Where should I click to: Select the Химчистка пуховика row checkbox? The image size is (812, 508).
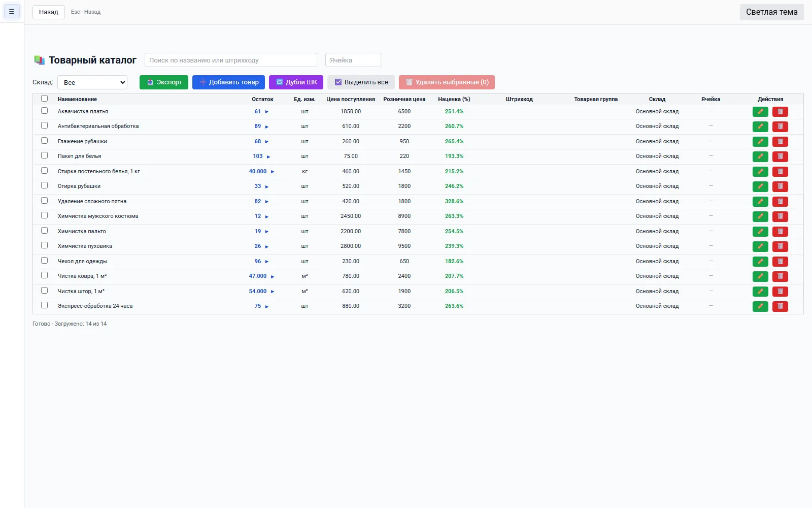(x=45, y=245)
